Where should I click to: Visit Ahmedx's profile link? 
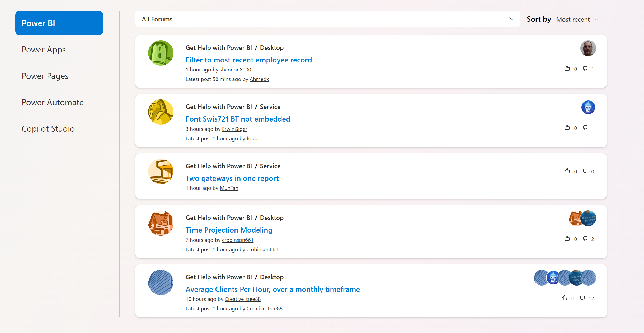[259, 79]
